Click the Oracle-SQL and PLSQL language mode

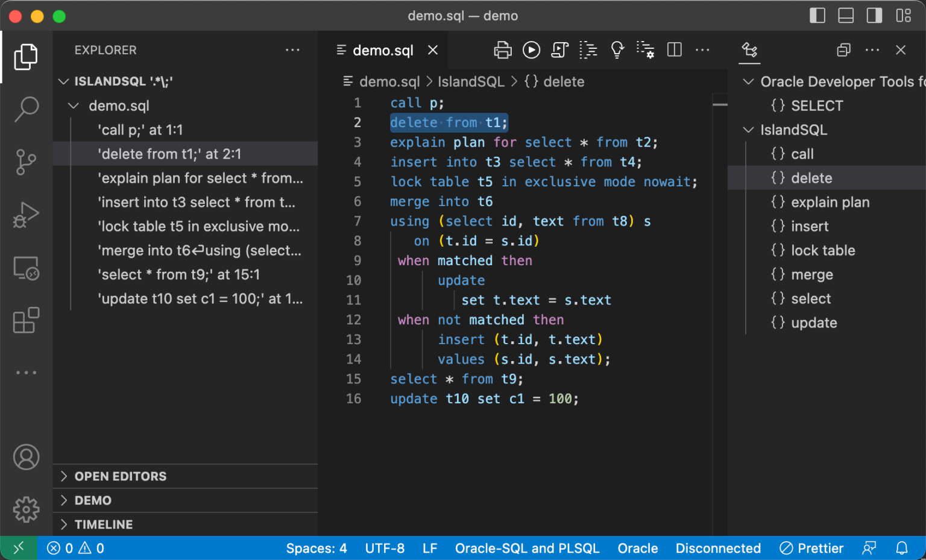click(x=527, y=548)
